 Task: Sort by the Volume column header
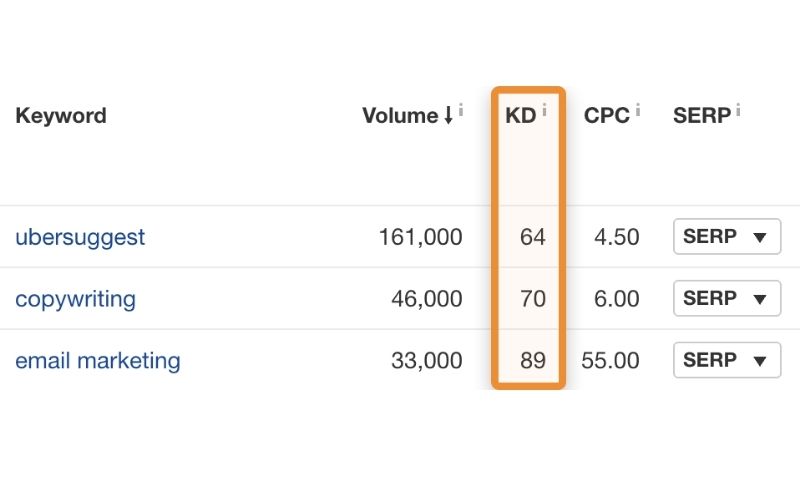click(x=400, y=116)
